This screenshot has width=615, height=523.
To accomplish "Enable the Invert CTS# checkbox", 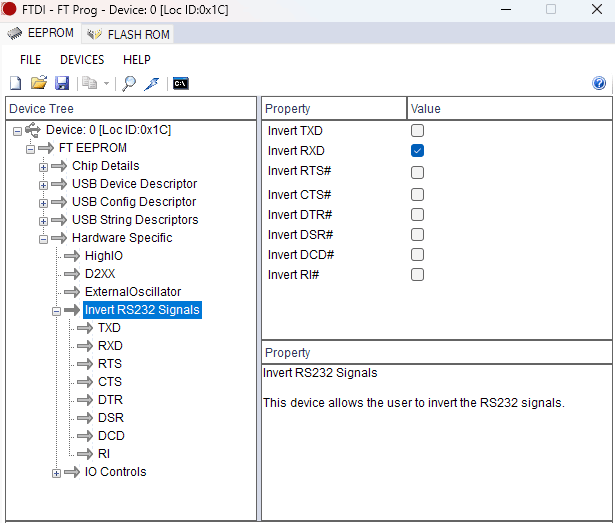I will [x=417, y=195].
